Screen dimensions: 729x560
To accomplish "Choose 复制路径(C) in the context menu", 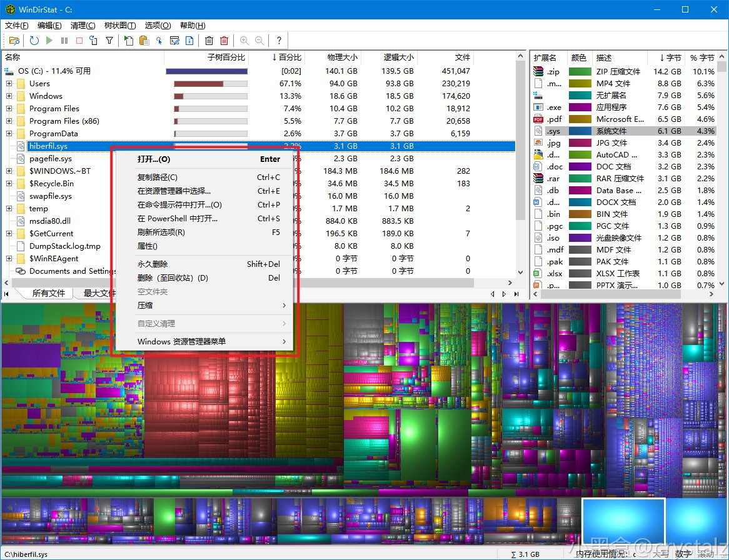I will click(x=204, y=177).
